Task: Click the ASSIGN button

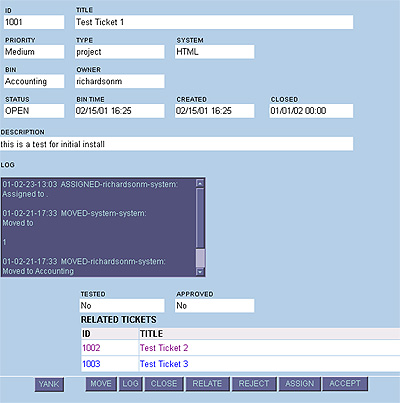Action: pyautogui.click(x=300, y=384)
